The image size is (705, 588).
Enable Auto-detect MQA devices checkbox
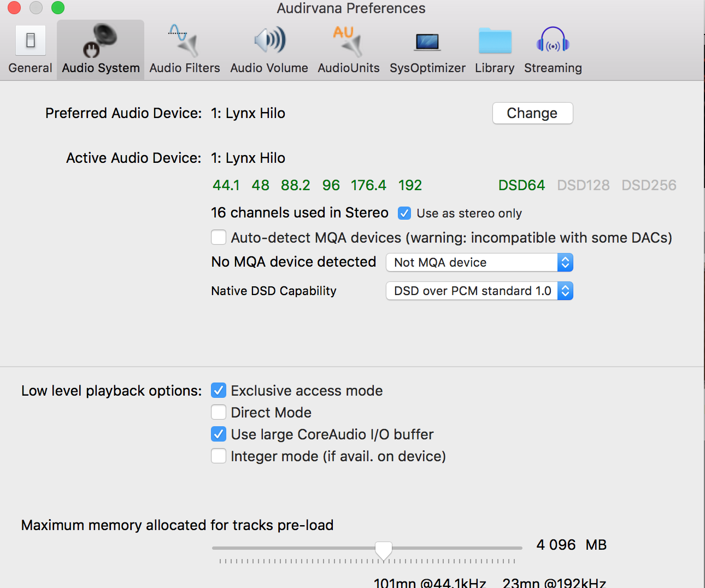pyautogui.click(x=219, y=238)
